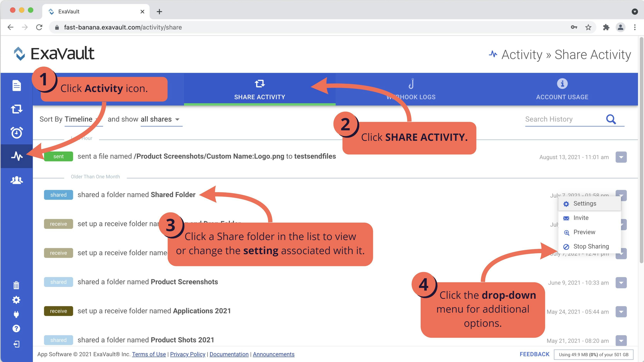Image resolution: width=644 pixels, height=362 pixels.
Task: Reload the page with browser refresh icon
Action: point(39,27)
